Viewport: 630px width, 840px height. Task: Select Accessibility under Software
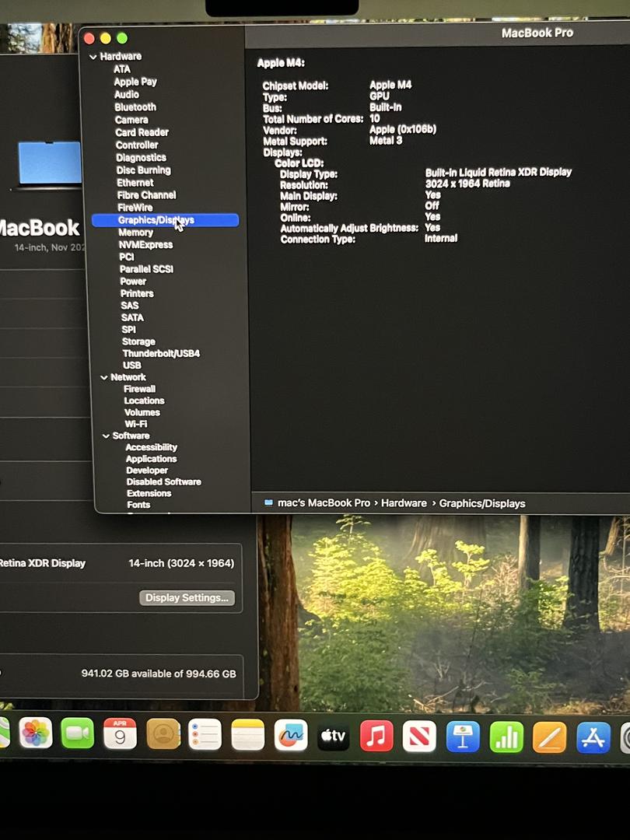(151, 447)
